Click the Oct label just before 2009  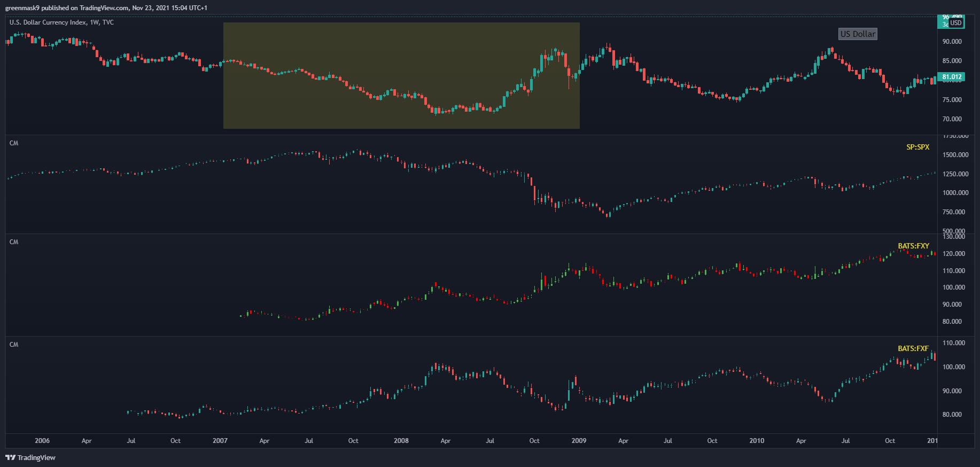point(534,441)
